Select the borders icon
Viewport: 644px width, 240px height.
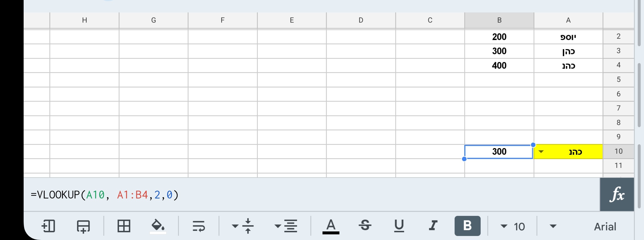pos(124,226)
